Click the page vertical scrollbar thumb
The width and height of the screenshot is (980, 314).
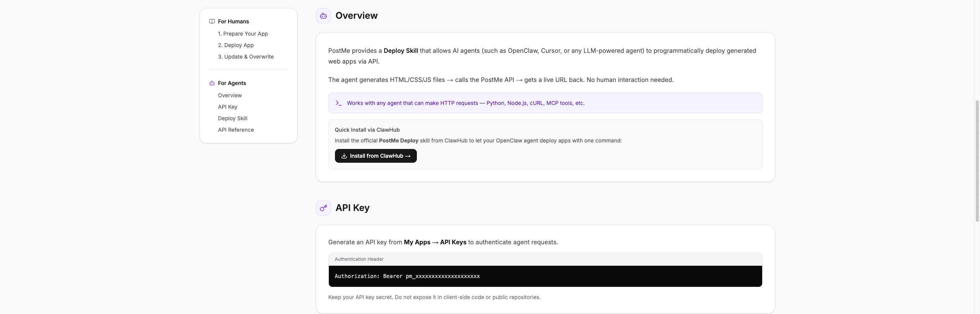click(x=977, y=161)
